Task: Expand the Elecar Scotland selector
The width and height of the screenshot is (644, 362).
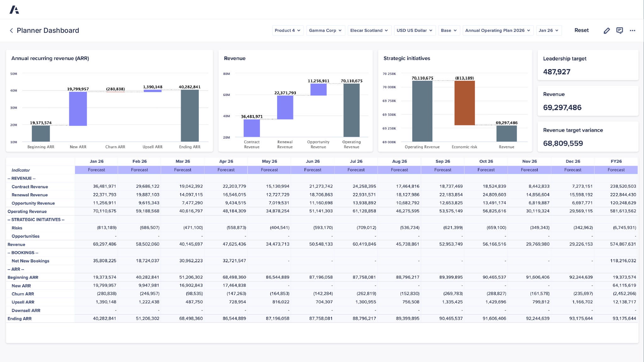Action: coord(369,30)
